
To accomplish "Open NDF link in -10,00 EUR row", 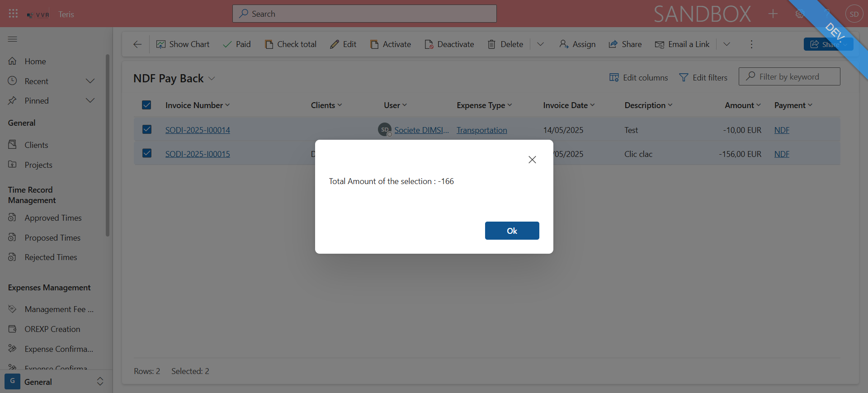I will coord(782,130).
